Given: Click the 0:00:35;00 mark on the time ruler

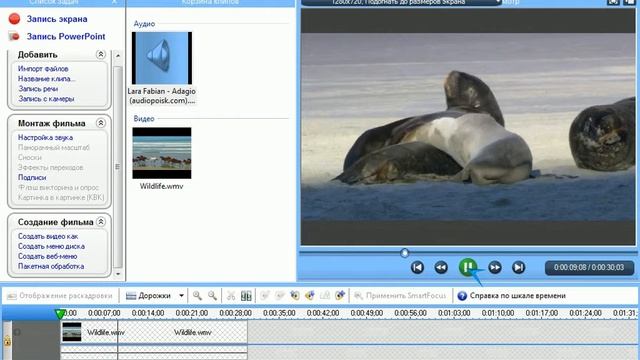Looking at the screenshot, I should click(x=279, y=313).
